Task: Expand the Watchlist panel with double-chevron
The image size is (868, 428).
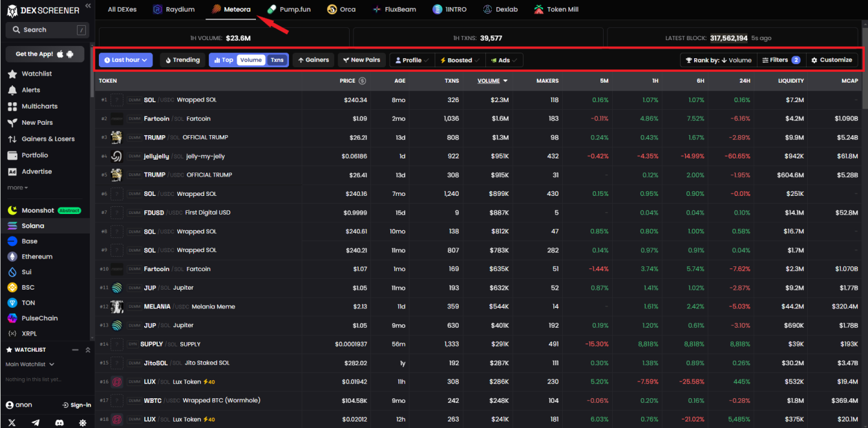Action: tap(88, 350)
